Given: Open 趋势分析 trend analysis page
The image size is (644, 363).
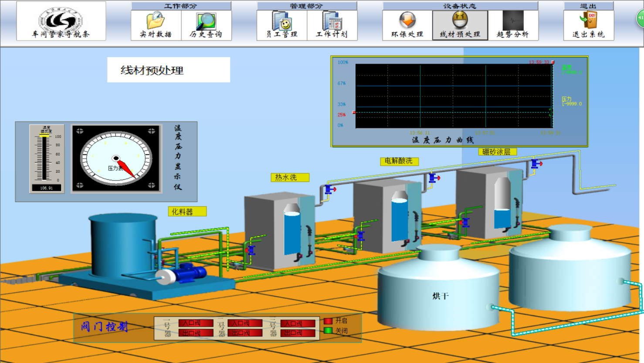Looking at the screenshot, I should (513, 25).
